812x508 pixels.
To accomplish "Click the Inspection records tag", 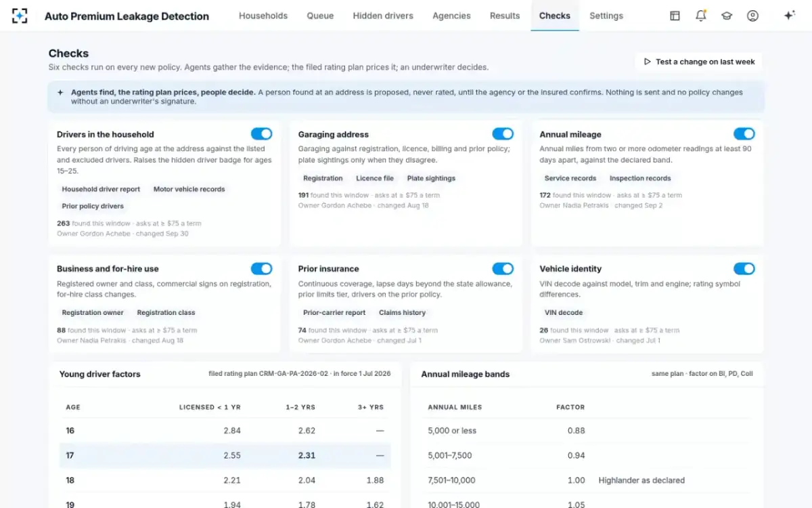I will pyautogui.click(x=640, y=179).
